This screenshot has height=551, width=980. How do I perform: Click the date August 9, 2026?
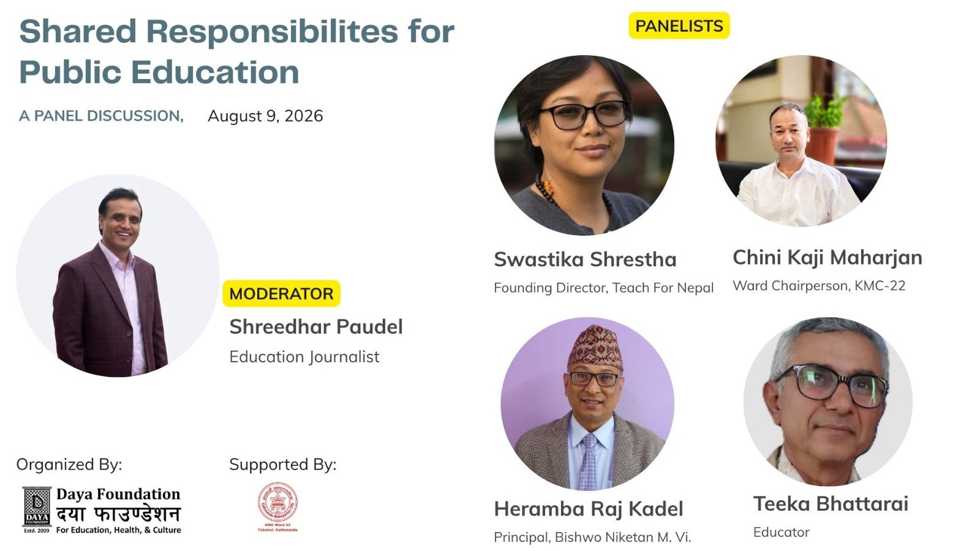click(265, 116)
